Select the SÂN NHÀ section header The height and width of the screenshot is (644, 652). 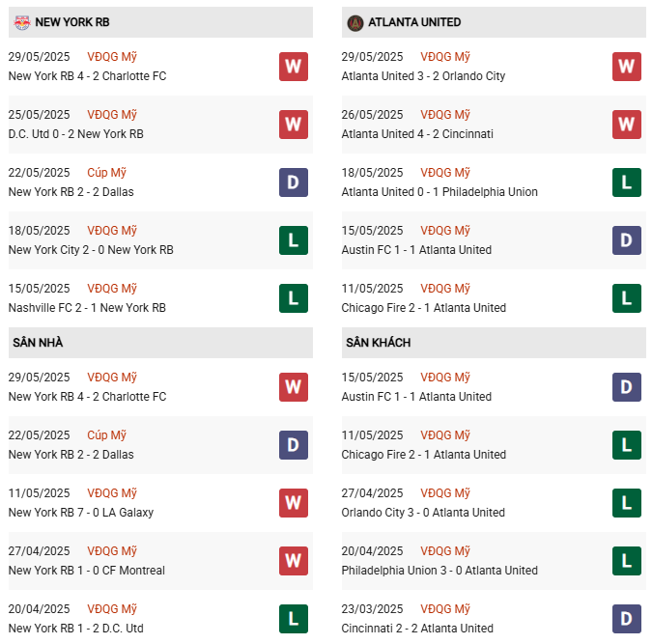click(38, 343)
